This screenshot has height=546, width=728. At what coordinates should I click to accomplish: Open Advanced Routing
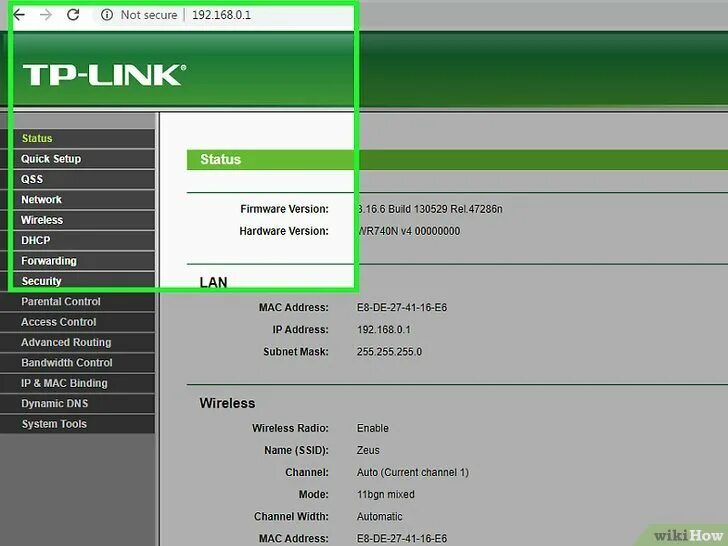(x=78, y=343)
